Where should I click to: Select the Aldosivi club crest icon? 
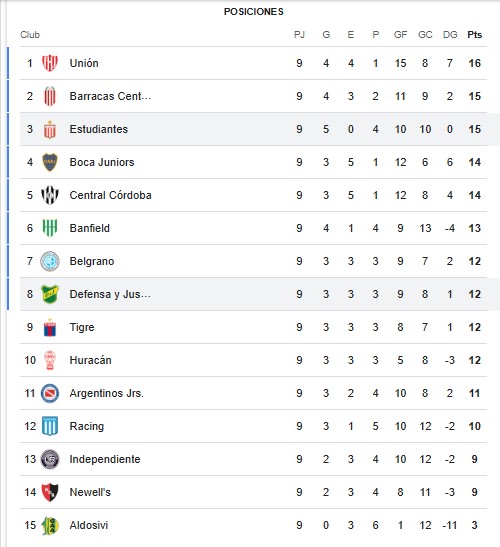pos(50,525)
